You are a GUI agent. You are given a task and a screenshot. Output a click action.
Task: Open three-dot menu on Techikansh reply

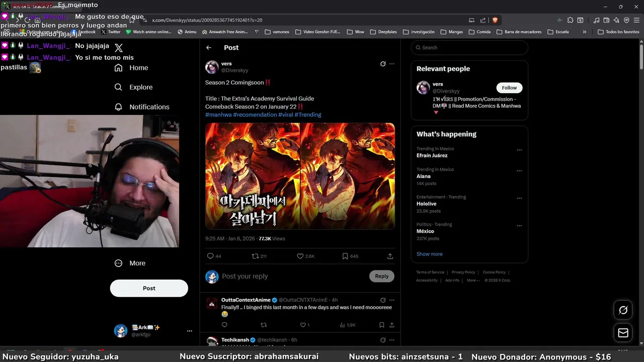point(392,340)
